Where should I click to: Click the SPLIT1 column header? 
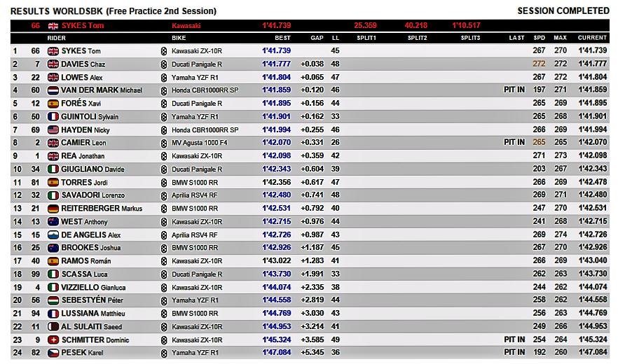[x=366, y=38]
